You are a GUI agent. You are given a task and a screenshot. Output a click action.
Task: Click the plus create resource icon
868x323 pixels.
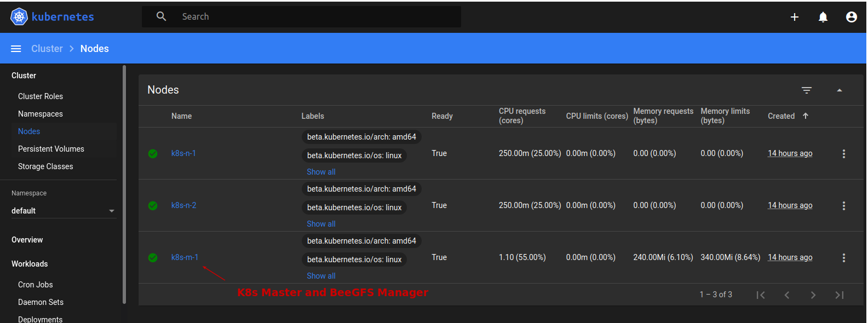click(x=795, y=17)
